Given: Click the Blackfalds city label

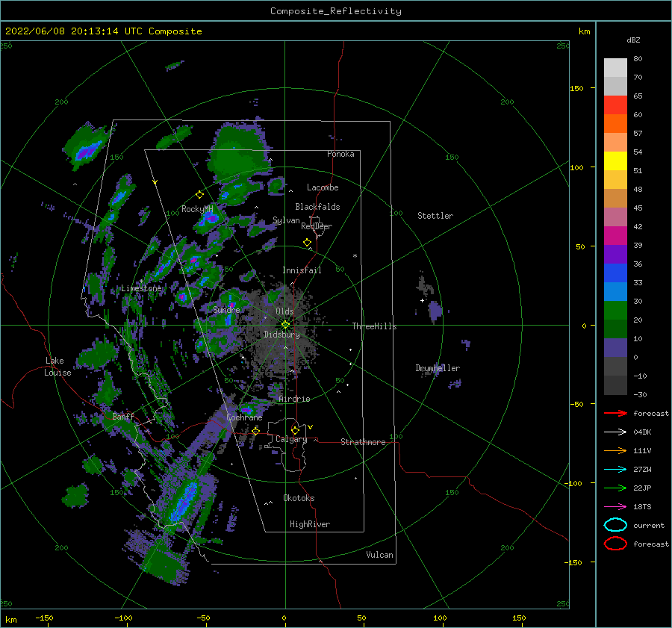Looking at the screenshot, I should tap(317, 207).
